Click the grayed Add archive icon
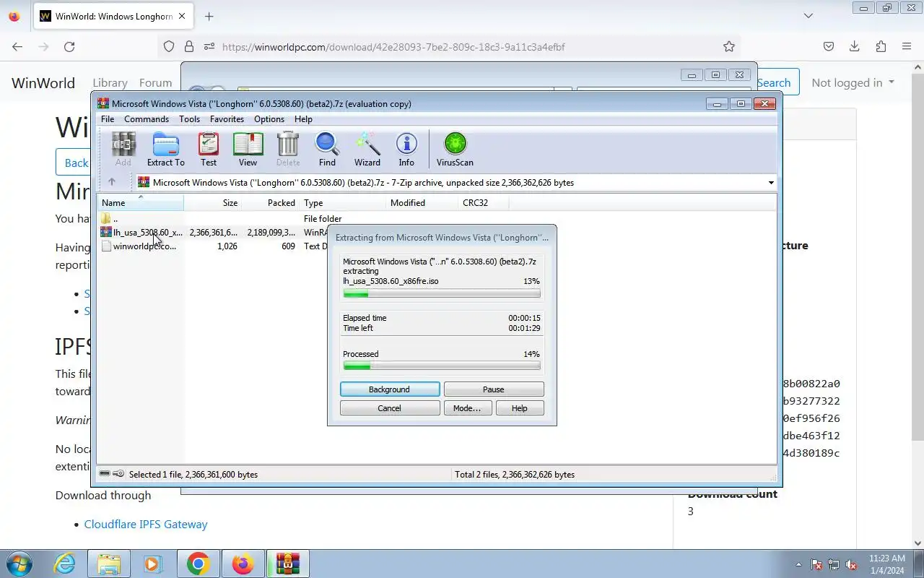This screenshot has width=924, height=578. point(123,150)
